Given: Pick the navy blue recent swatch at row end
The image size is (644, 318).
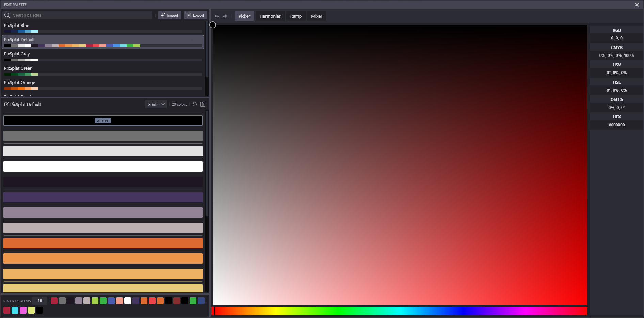Looking at the screenshot, I should [x=201, y=301].
